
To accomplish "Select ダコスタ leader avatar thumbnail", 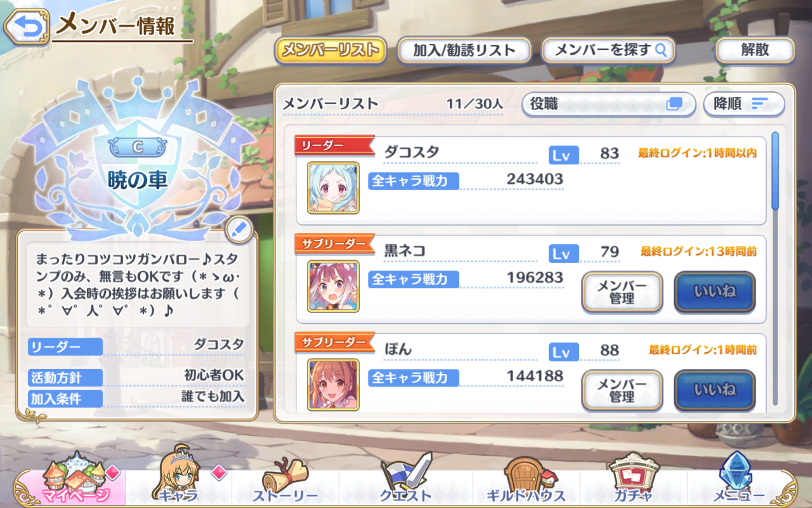I will point(333,188).
